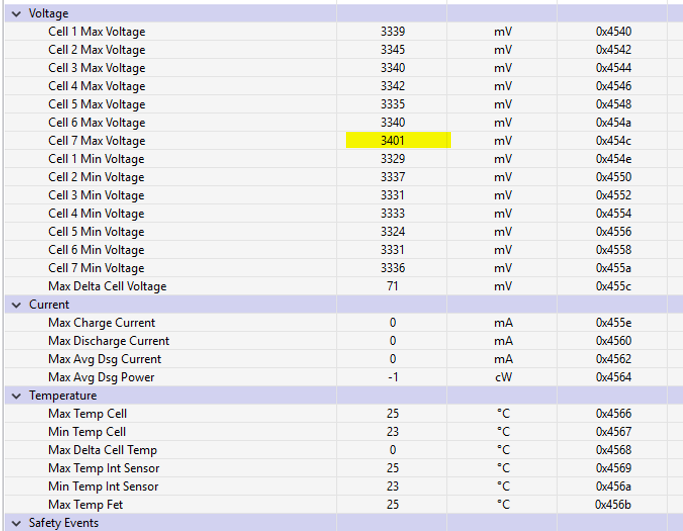Click the 25 value of Max Temp Cell
Image resolution: width=683 pixels, height=531 pixels.
392,414
